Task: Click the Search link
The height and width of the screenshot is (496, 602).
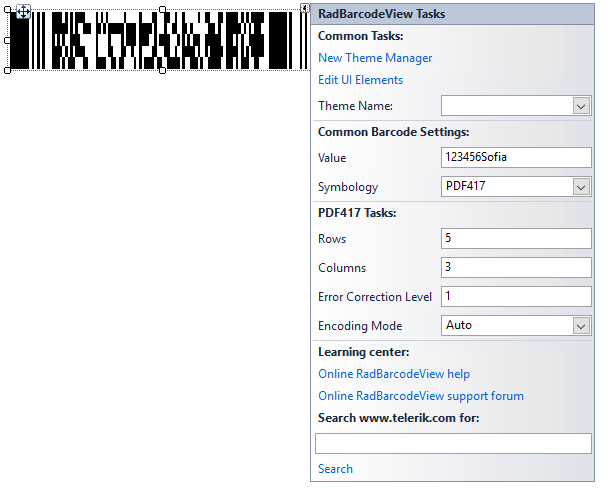Action: point(335,469)
